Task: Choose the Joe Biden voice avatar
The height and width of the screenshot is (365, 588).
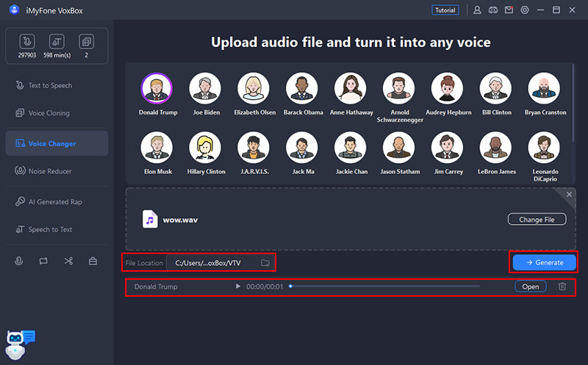Action: click(205, 88)
